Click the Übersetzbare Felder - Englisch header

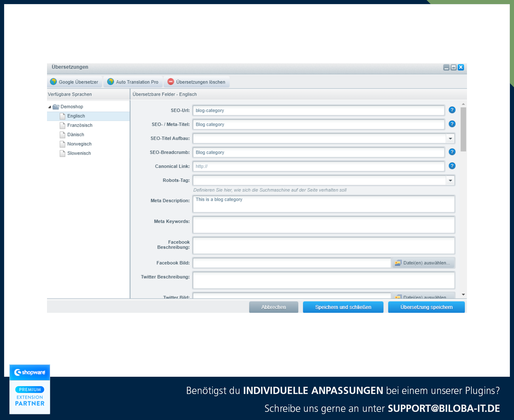[x=299, y=94]
